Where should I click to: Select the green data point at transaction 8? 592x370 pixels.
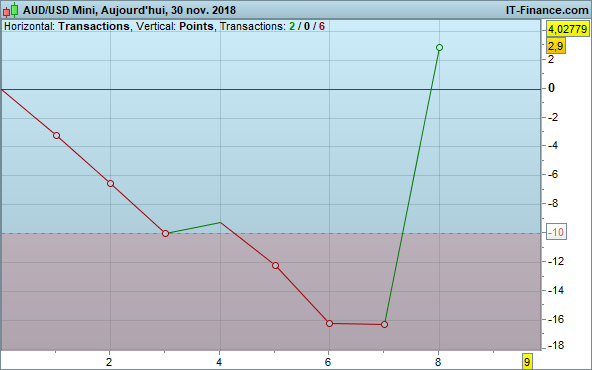click(439, 48)
